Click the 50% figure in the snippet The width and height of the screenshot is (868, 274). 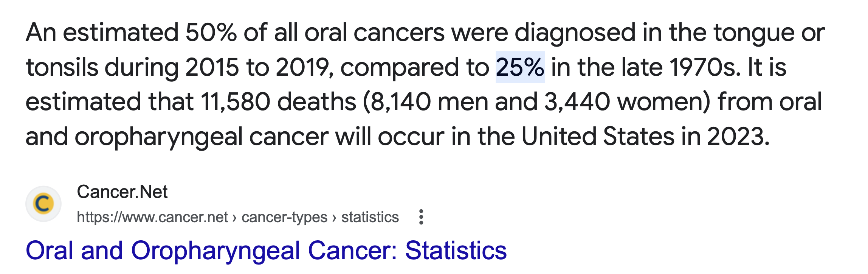(211, 33)
